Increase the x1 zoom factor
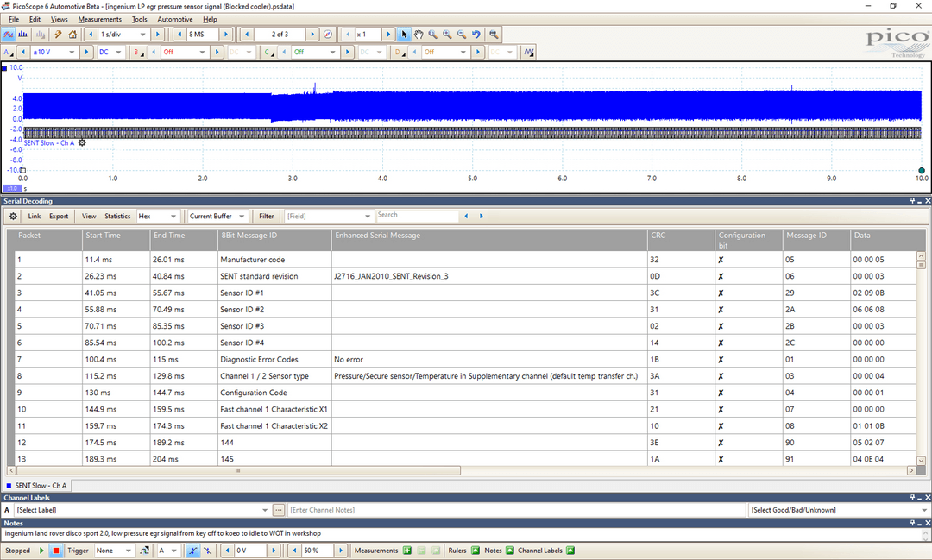Image resolution: width=932 pixels, height=560 pixels. [388, 35]
